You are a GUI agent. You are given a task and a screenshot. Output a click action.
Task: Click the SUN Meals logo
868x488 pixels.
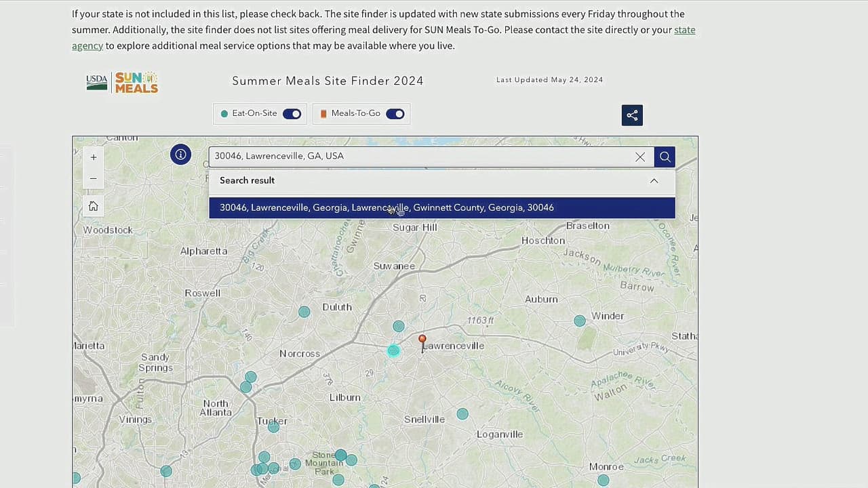point(136,82)
